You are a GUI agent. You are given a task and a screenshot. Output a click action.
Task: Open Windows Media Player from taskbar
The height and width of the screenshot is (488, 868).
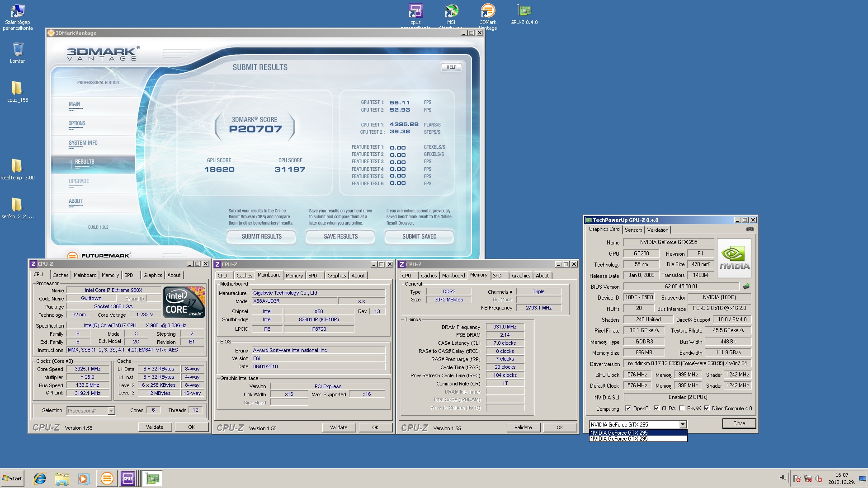click(84, 479)
